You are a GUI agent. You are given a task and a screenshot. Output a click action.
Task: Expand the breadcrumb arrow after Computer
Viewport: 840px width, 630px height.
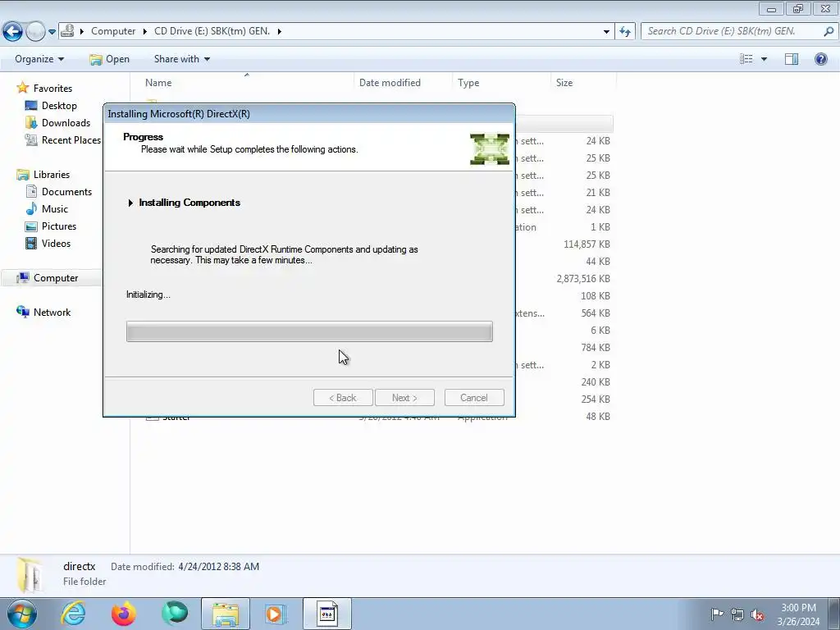(x=144, y=31)
